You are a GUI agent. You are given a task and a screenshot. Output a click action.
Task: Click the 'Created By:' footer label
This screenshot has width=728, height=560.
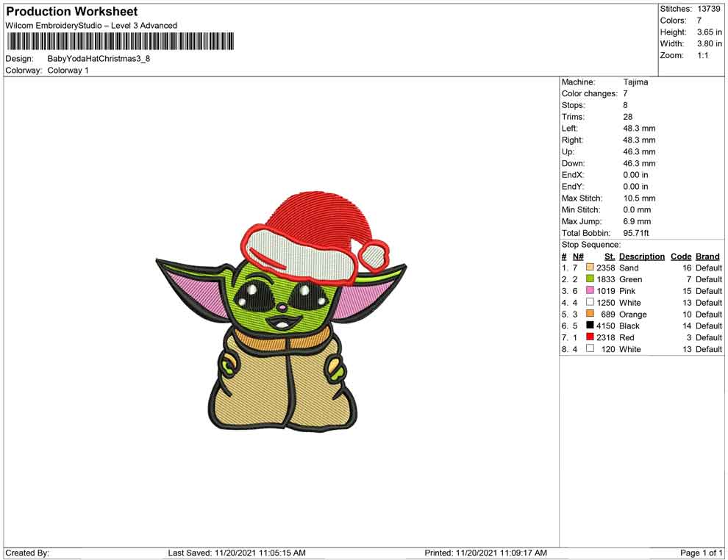point(27,553)
